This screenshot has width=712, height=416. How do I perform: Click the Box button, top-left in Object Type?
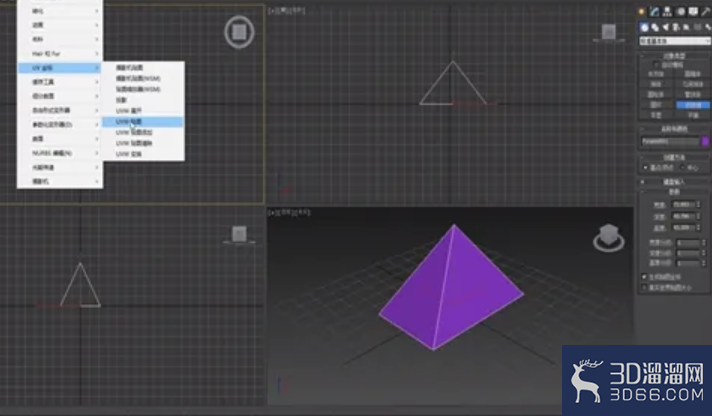[656, 74]
